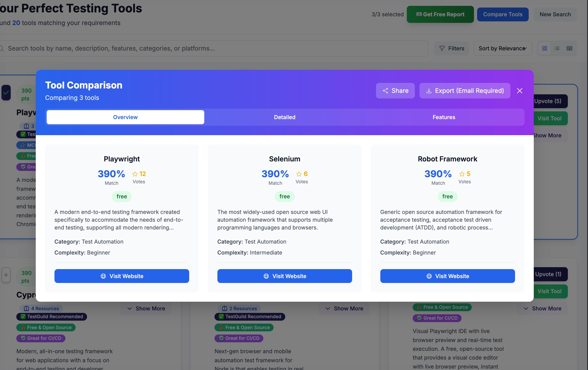588x370 pixels.
Task: Click Get Free Report button
Action: click(x=440, y=14)
